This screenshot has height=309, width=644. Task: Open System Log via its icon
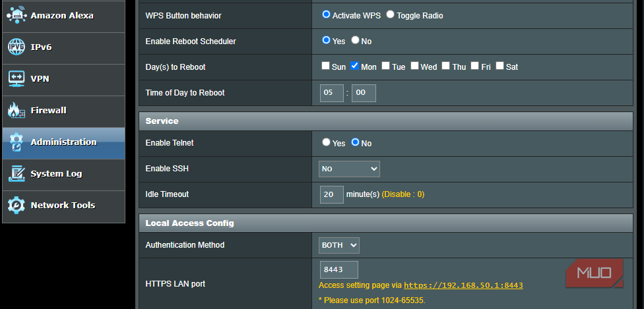point(16,174)
